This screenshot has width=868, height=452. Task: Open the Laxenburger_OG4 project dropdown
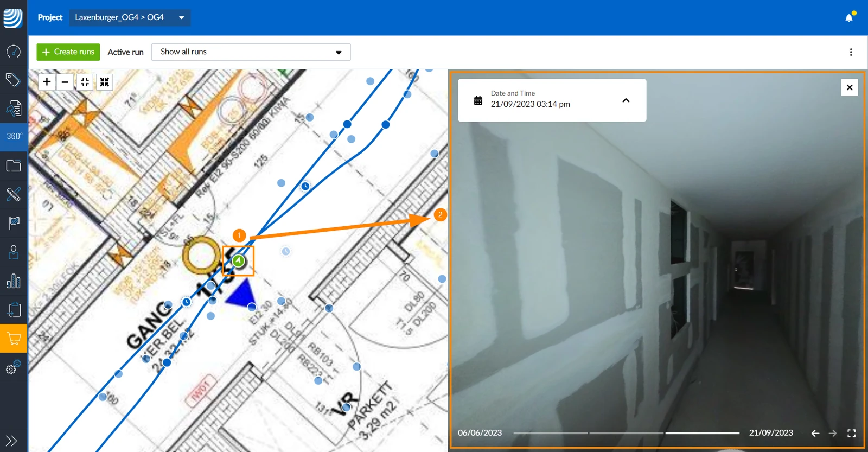pos(130,17)
